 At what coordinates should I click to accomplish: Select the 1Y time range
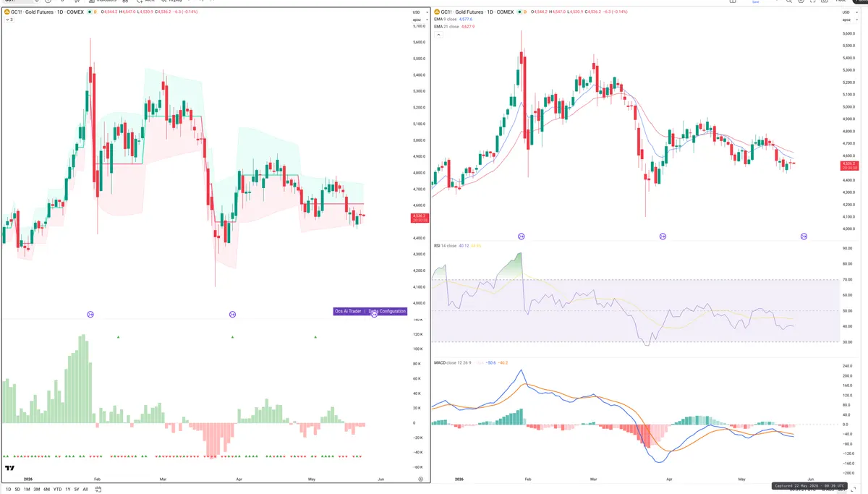(68, 490)
